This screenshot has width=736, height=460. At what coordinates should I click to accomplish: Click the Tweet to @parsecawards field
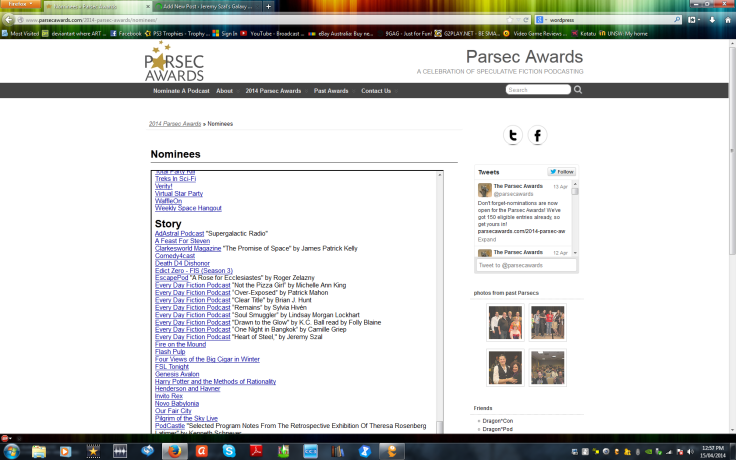pyautogui.click(x=525, y=265)
